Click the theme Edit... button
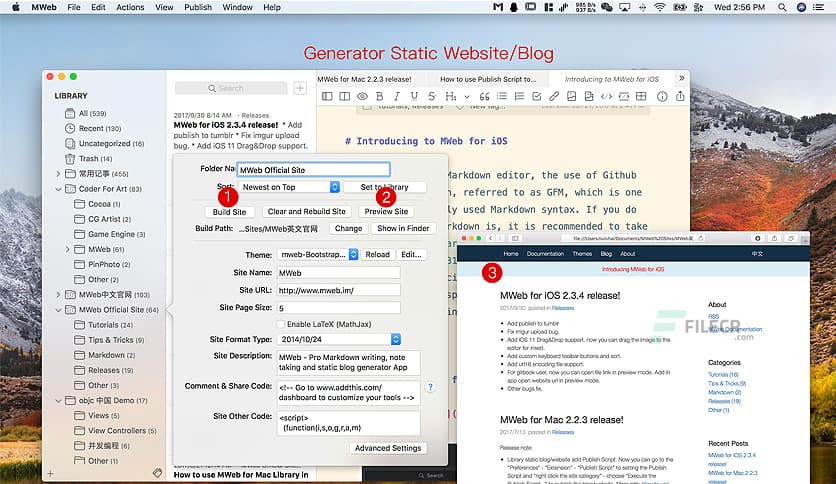This screenshot has height=484, width=836. coord(411,255)
